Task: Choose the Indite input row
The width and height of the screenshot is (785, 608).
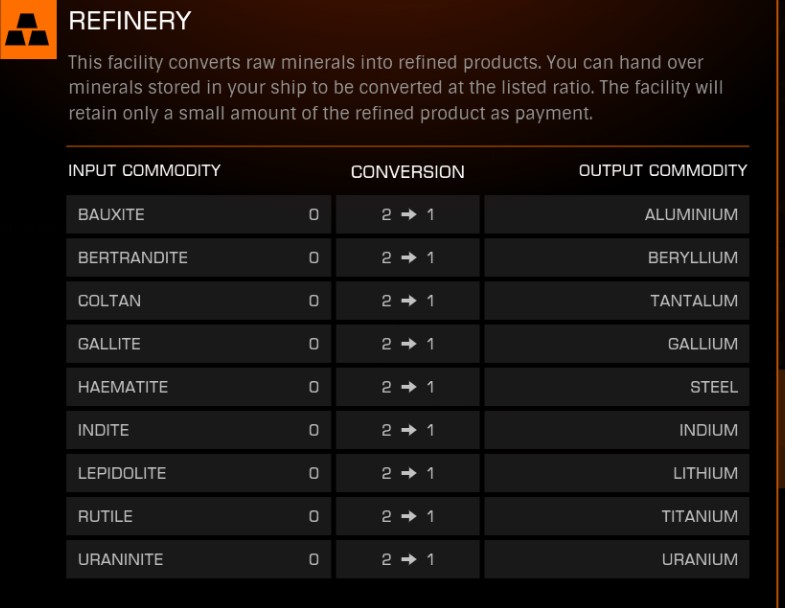Action: [199, 430]
